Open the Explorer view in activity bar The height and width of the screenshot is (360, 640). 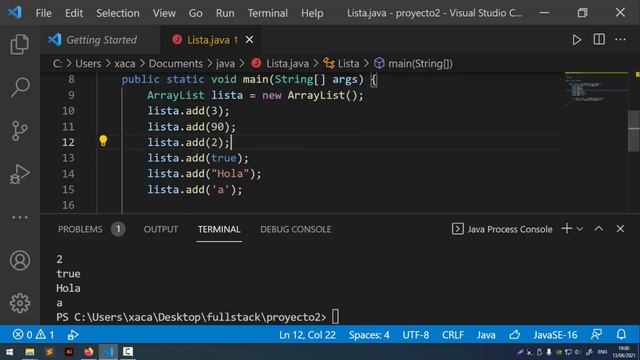(20, 44)
